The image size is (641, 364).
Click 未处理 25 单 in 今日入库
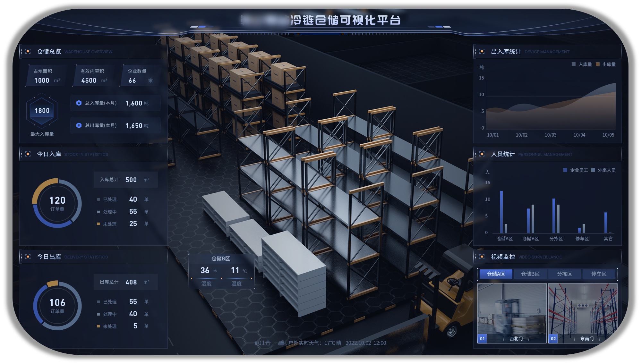click(123, 224)
